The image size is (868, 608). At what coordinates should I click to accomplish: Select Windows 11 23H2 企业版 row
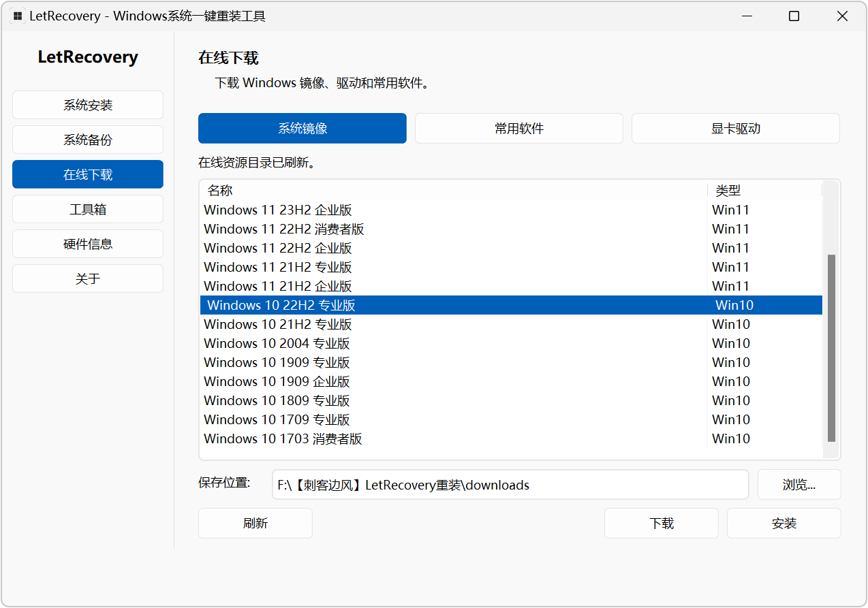[511, 210]
